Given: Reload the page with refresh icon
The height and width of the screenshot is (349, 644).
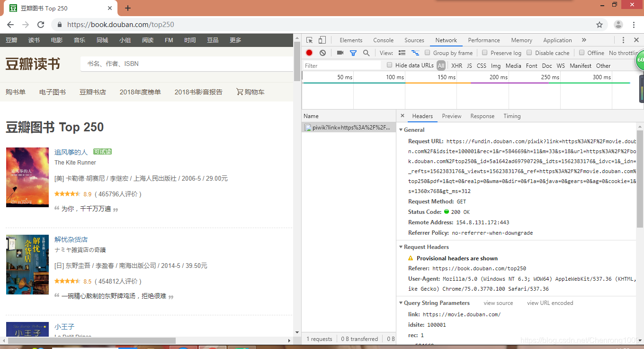Looking at the screenshot, I should (41, 25).
